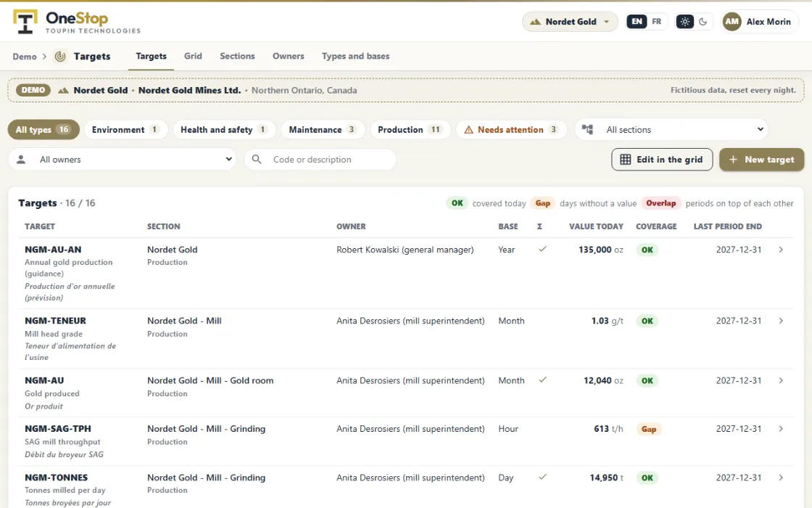The image size is (812, 508).
Task: Click the sum checkmark in Gold produced row
Action: [x=542, y=380]
